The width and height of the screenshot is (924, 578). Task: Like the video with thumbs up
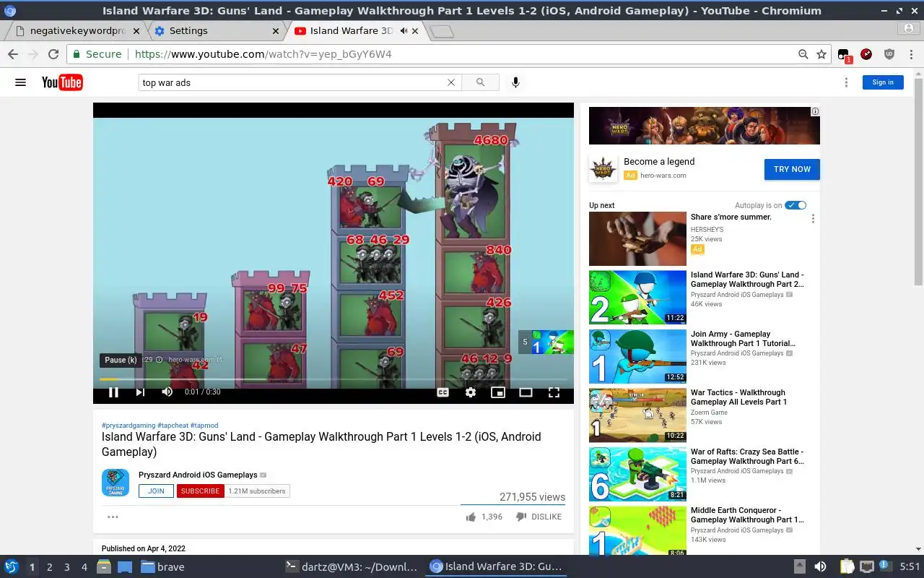click(471, 517)
